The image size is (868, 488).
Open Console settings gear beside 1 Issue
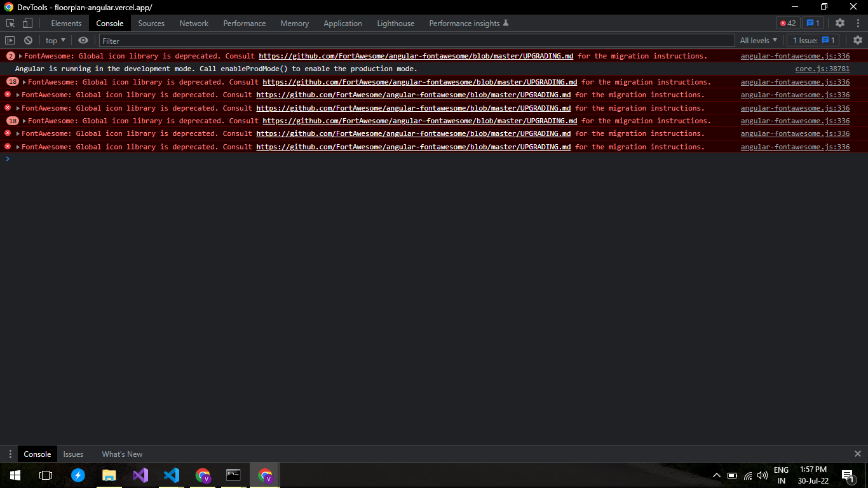click(858, 40)
